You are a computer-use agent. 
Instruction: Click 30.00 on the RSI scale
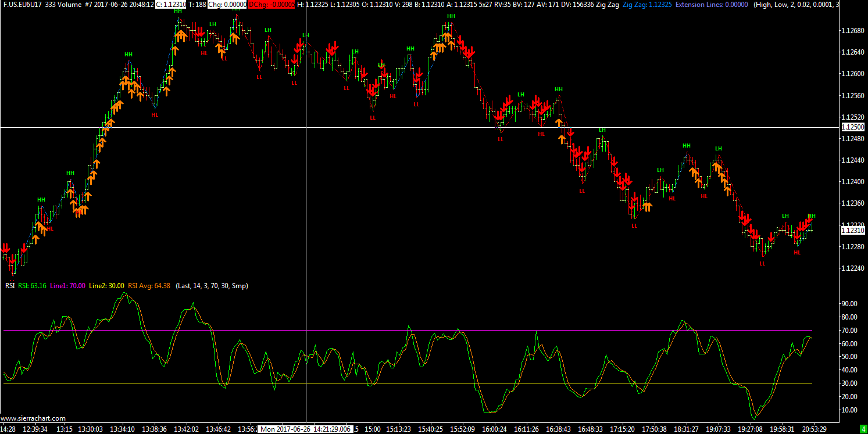(849, 383)
